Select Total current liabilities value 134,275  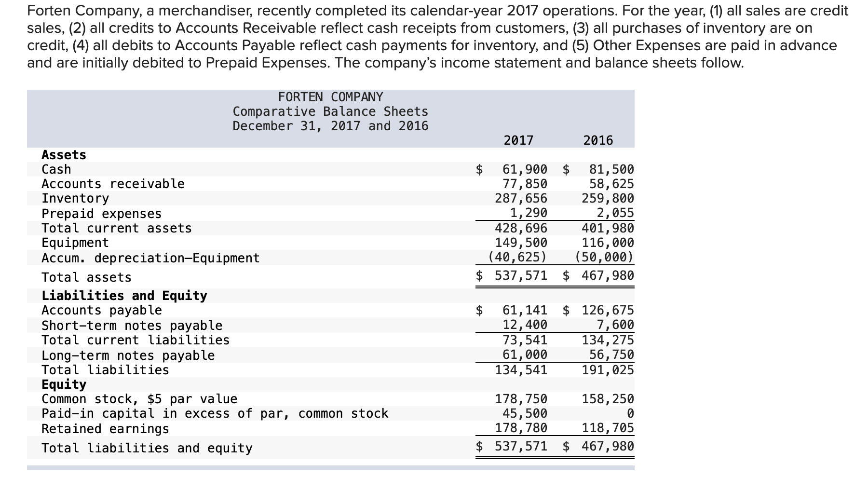608,340
